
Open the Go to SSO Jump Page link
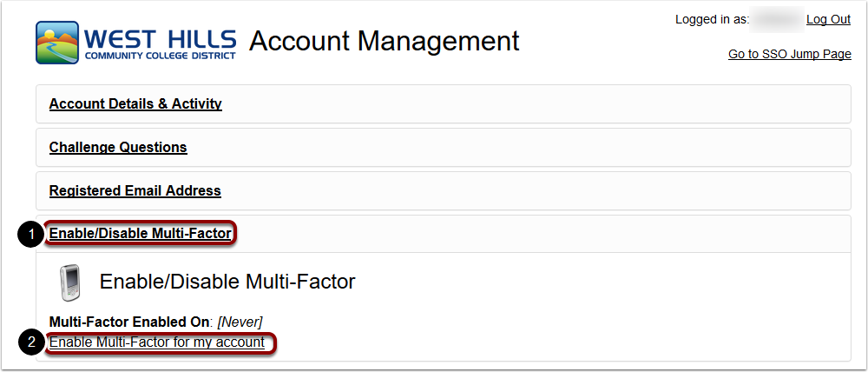(789, 55)
